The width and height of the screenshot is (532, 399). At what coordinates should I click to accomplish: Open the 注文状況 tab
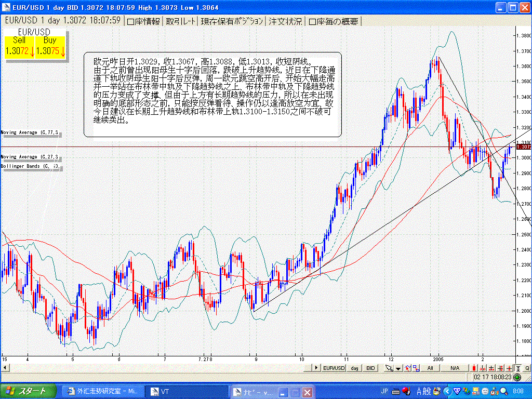click(x=285, y=21)
